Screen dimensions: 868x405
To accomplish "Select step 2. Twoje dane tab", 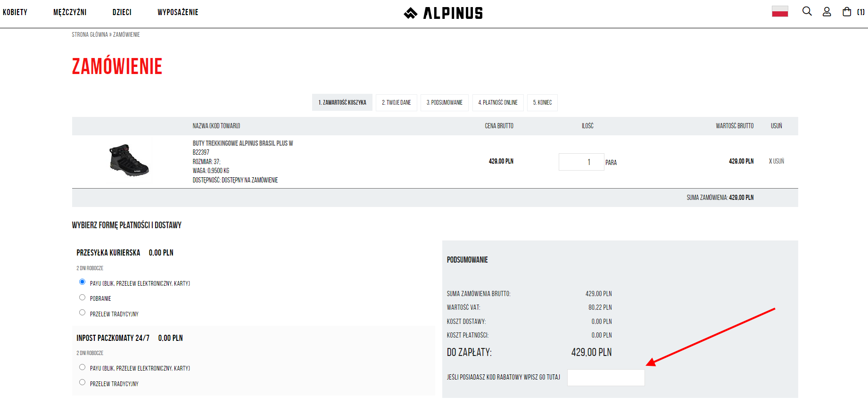I will click(397, 102).
